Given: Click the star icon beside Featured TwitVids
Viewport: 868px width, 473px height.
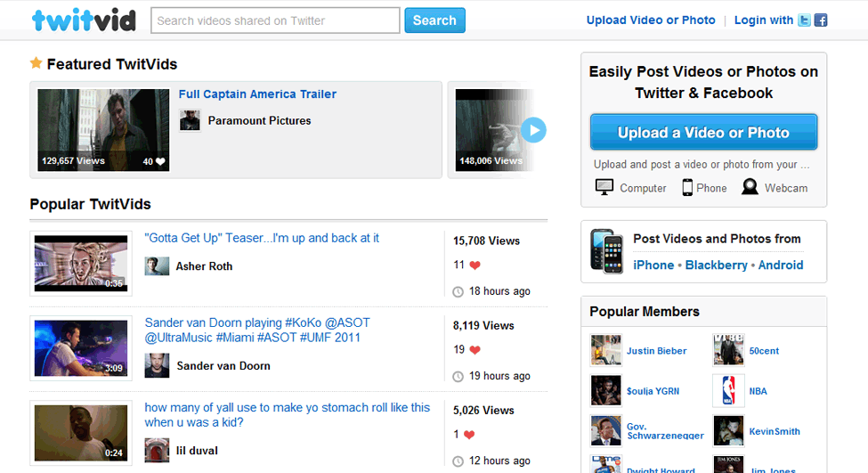Looking at the screenshot, I should pos(36,63).
